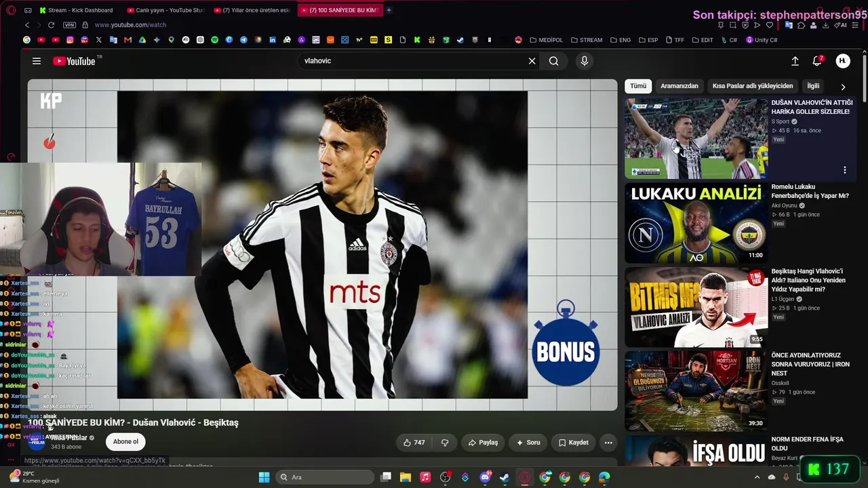The height and width of the screenshot is (488, 868).
Task: Open Lukaku Analizi video thumbnail
Action: coord(696,222)
